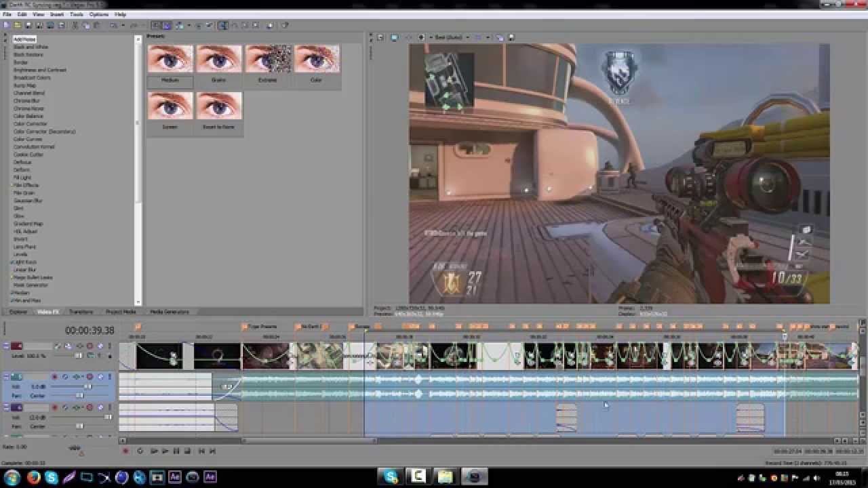
Task: Click the Open project folder icon
Action: point(17,25)
